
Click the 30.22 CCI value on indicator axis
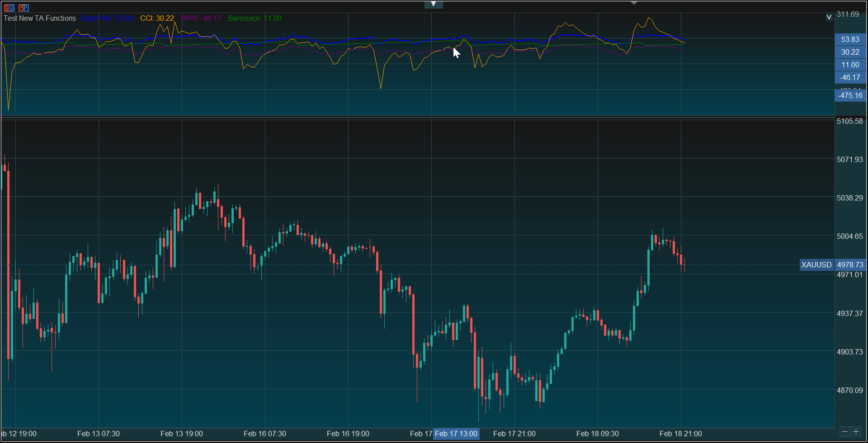point(850,52)
